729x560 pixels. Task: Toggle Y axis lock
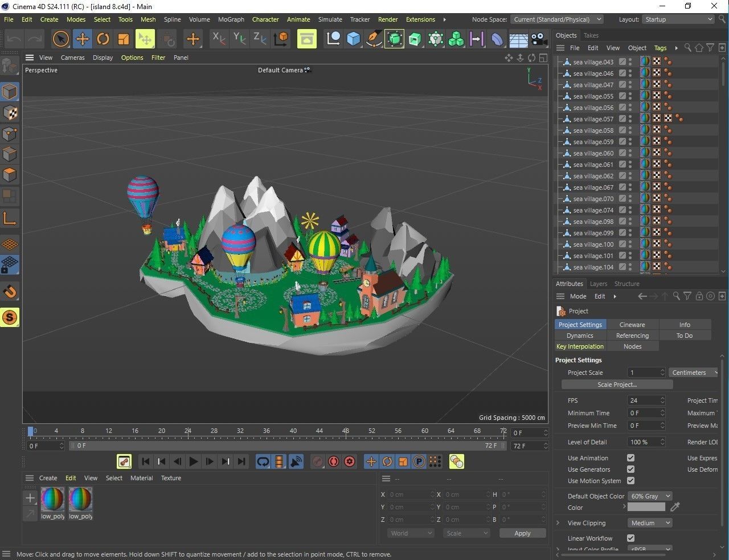[239, 39]
